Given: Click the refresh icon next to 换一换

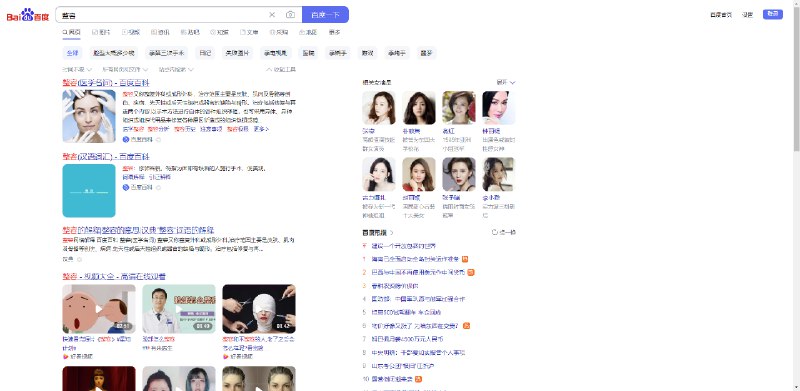Looking at the screenshot, I should tap(494, 232).
